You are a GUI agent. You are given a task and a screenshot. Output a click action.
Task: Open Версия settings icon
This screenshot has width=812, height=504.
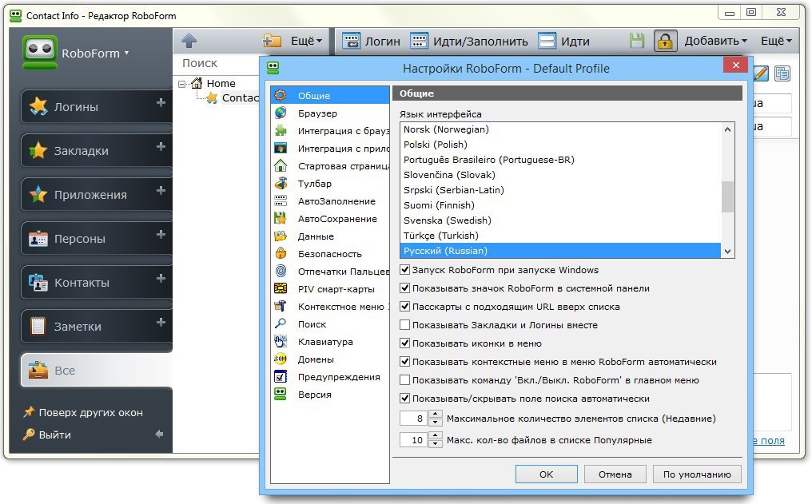click(281, 395)
